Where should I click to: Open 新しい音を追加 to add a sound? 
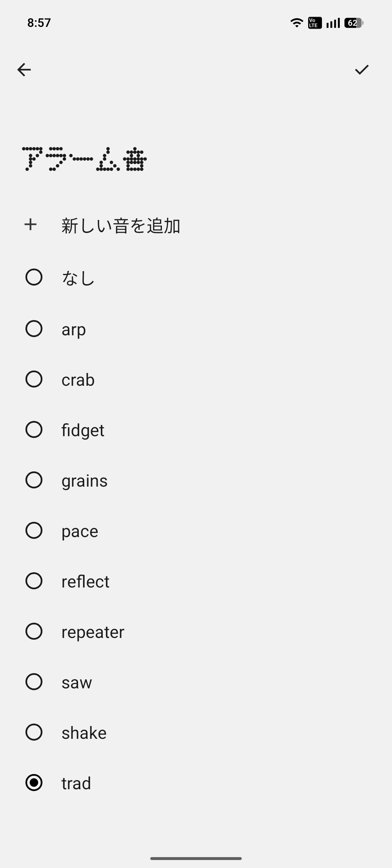pos(121,226)
